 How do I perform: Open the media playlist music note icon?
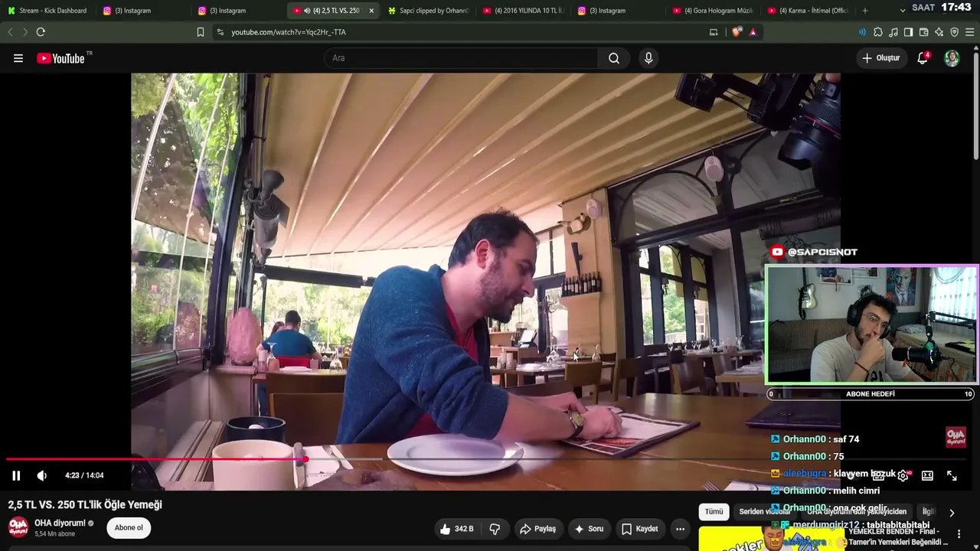[x=893, y=32]
